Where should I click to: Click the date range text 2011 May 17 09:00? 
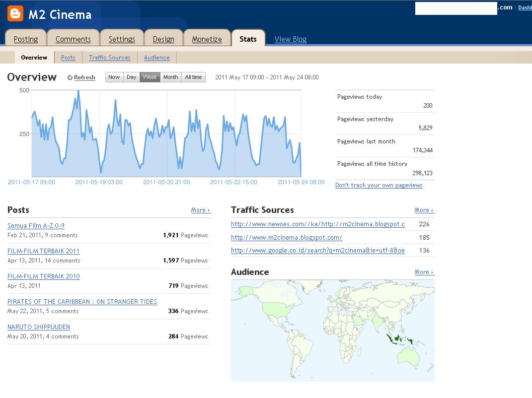click(x=239, y=77)
